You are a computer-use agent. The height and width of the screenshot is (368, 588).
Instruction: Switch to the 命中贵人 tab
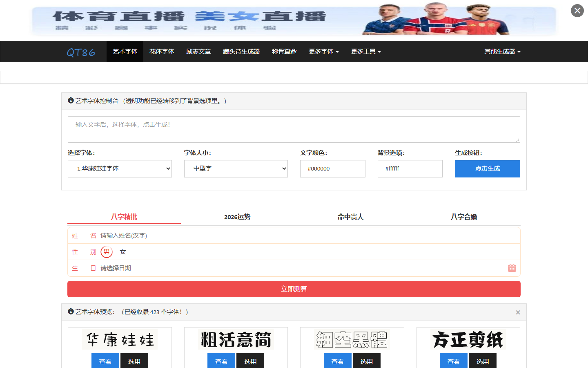350,217
